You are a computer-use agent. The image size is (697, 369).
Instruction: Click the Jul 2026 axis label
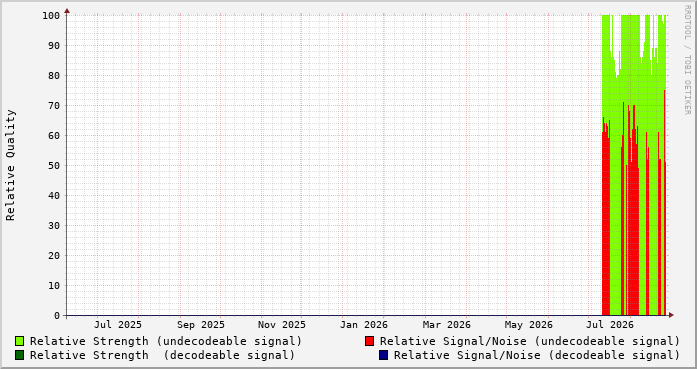pyautogui.click(x=610, y=325)
